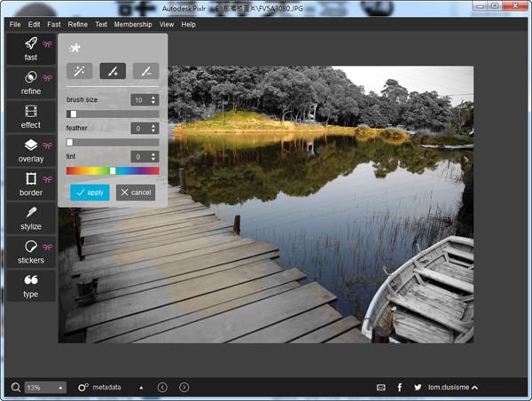The image size is (532, 401).
Task: Click the brush size slider track
Action: 113,114
